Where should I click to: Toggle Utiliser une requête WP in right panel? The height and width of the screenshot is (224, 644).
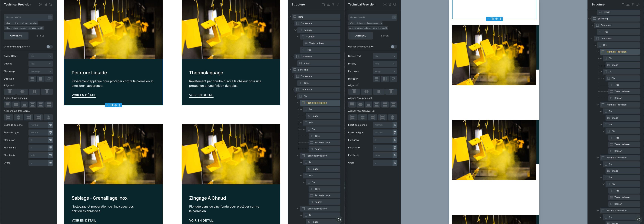[394, 47]
